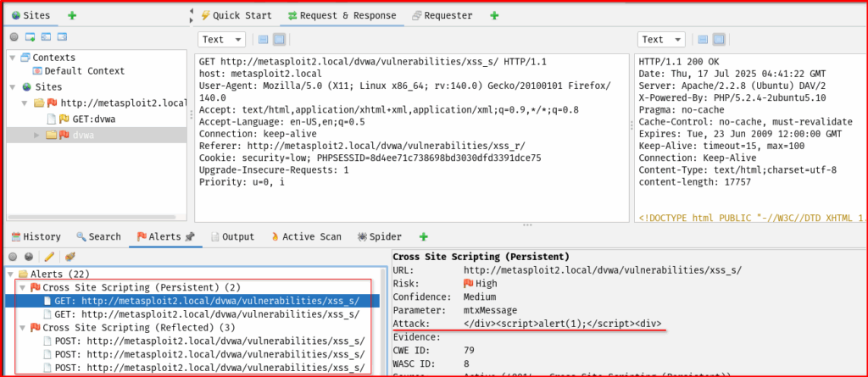Click the Alerts tree vertical scrollbar

(382, 321)
